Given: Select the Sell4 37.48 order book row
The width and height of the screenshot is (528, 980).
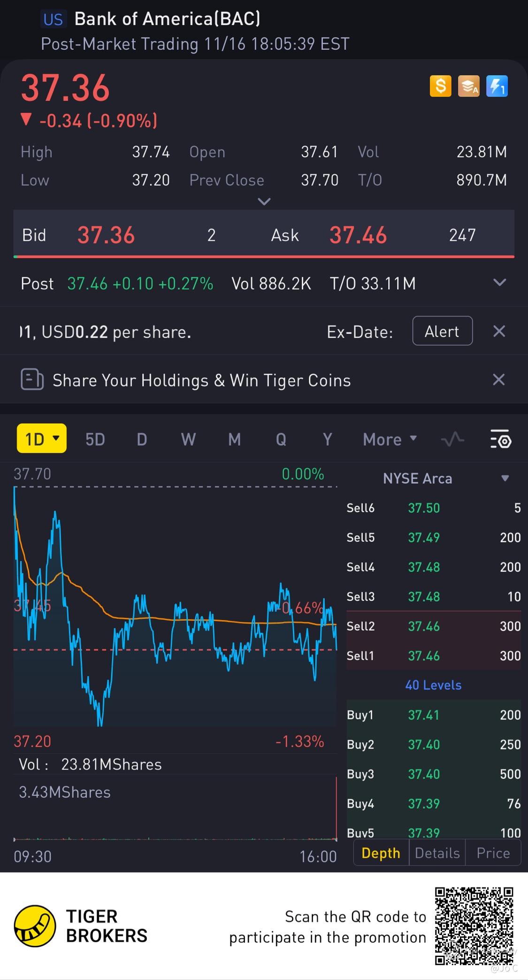Looking at the screenshot, I should (434, 567).
